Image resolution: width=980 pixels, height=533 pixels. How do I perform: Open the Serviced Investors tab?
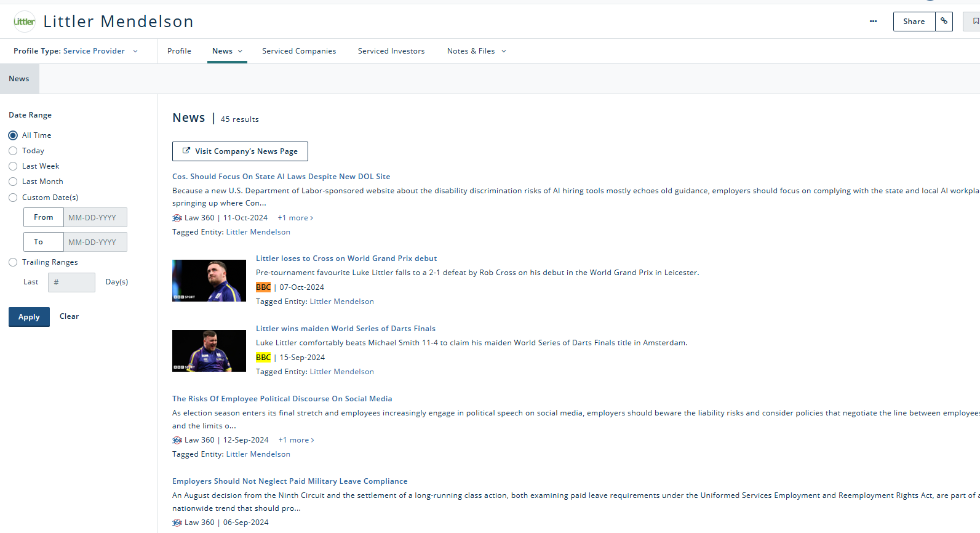391,51
